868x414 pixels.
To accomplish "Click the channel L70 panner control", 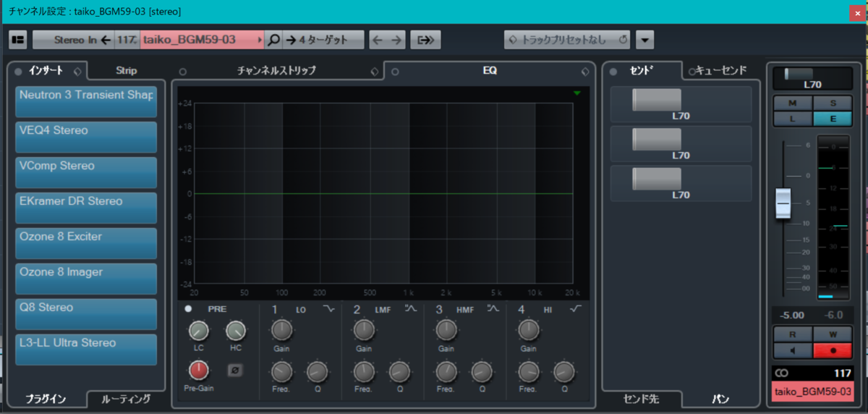I will 812,78.
